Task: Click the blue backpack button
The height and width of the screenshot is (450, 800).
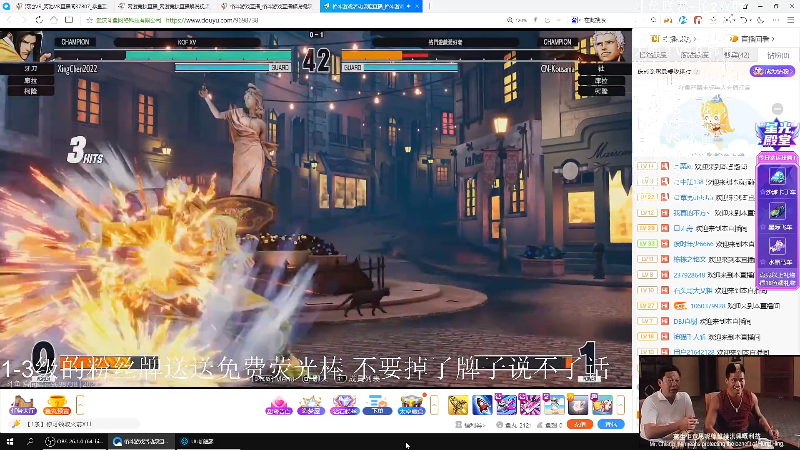Action: (611, 424)
